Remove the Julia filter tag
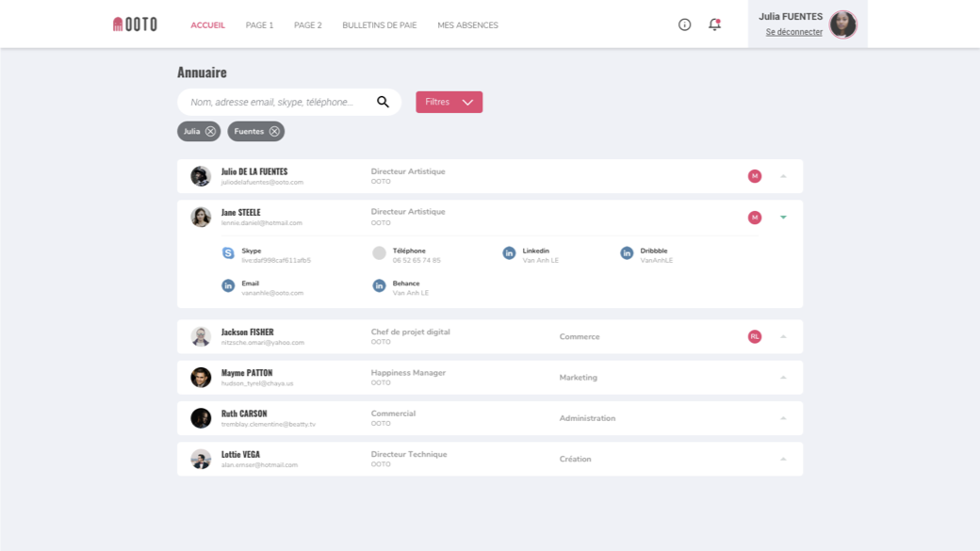 point(211,131)
